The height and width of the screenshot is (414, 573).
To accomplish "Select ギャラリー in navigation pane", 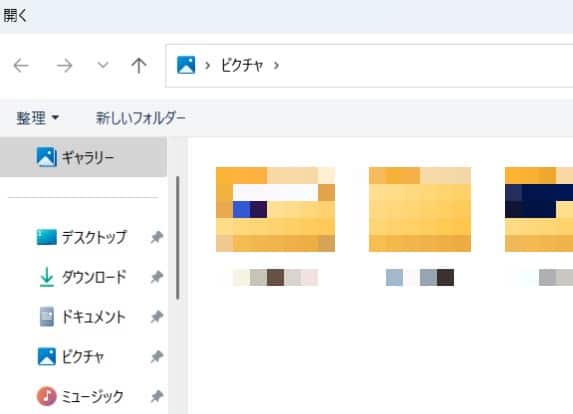I will 83,157.
